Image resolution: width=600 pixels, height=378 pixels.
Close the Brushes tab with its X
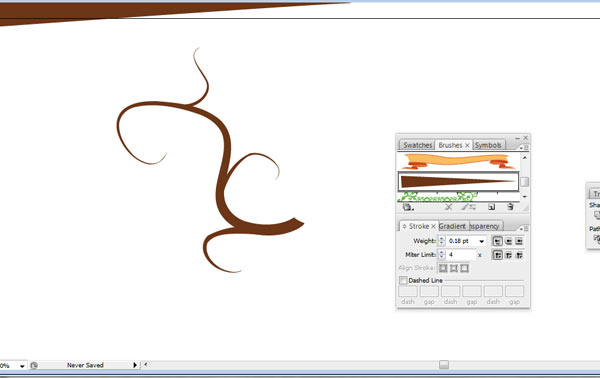467,145
